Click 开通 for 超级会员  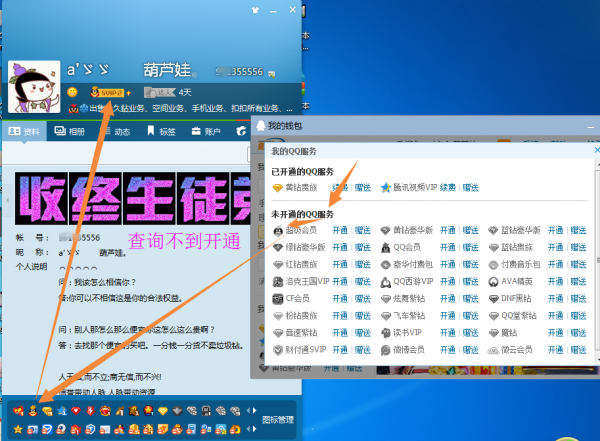point(340,230)
